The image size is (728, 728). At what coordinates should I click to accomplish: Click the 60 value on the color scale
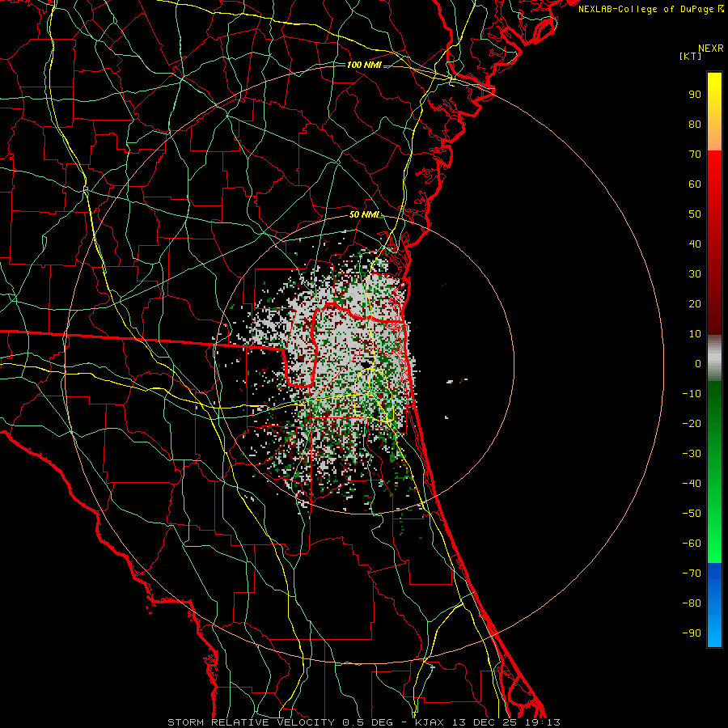pos(695,184)
